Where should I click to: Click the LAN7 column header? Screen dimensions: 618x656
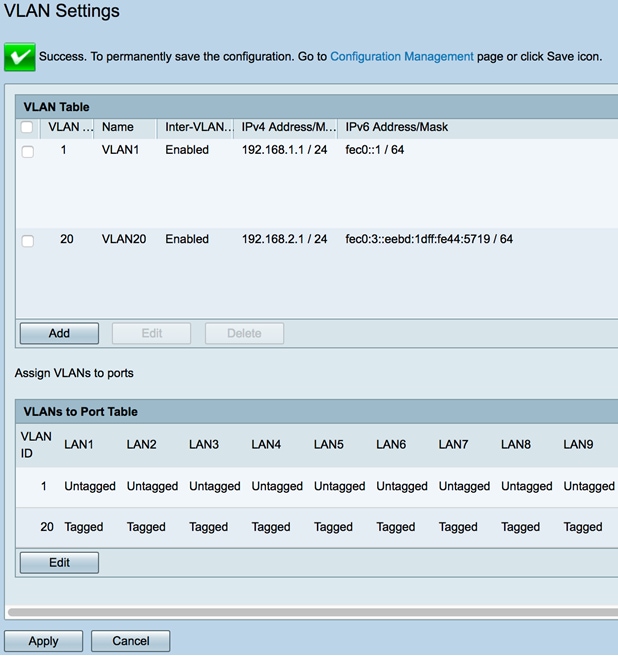click(454, 444)
